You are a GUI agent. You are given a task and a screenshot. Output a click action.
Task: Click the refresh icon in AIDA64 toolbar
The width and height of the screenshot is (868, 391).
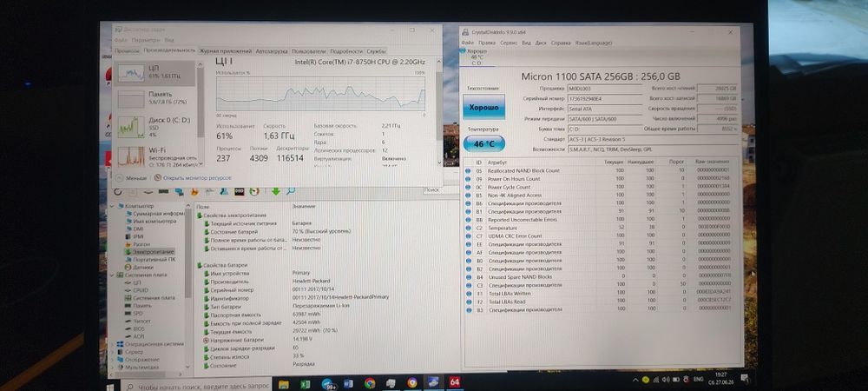118,192
